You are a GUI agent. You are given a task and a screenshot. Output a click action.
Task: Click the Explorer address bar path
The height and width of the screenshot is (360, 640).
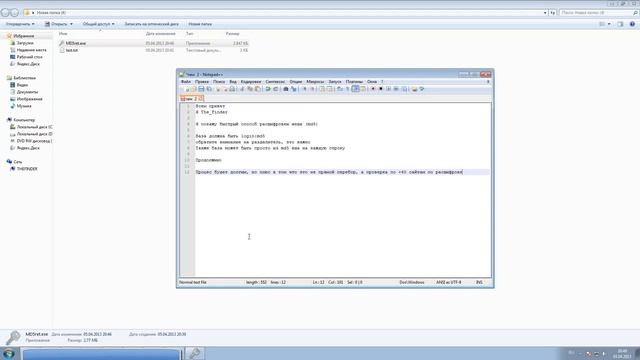51,13
